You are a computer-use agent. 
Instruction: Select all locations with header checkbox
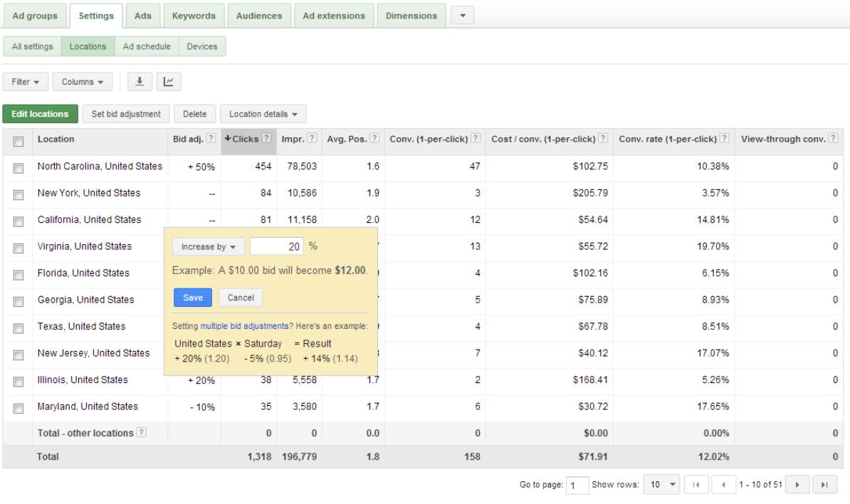pos(19,142)
